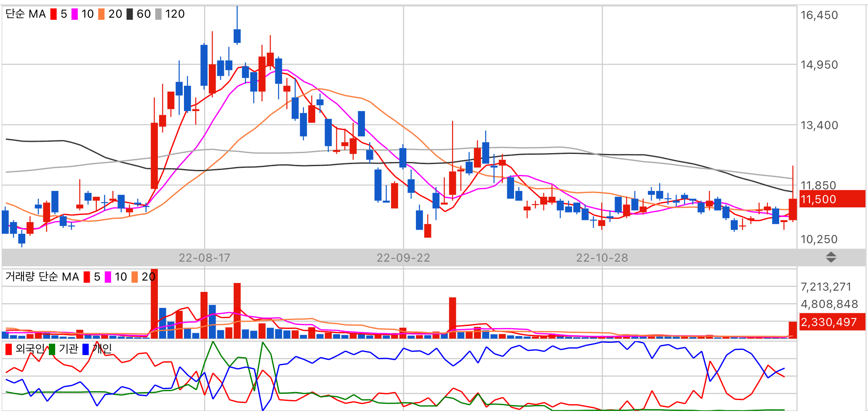Click the orange volume MA 20 swatch
The image size is (868, 416).
point(135,277)
